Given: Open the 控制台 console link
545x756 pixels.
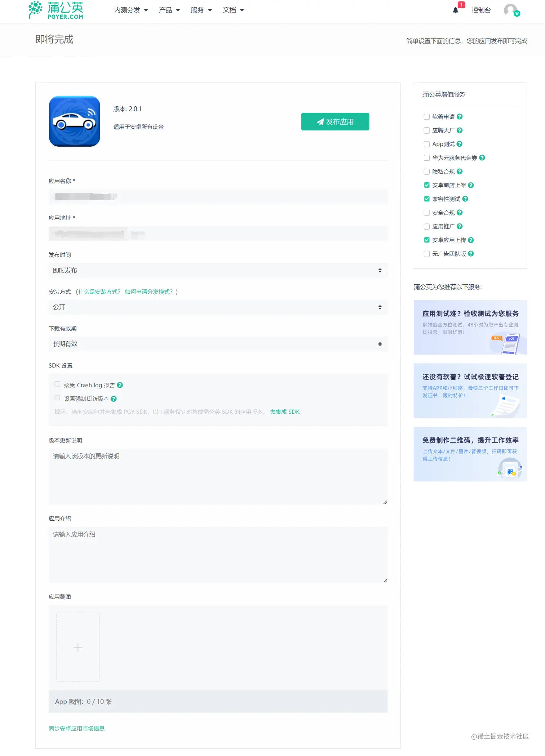Looking at the screenshot, I should [x=481, y=10].
